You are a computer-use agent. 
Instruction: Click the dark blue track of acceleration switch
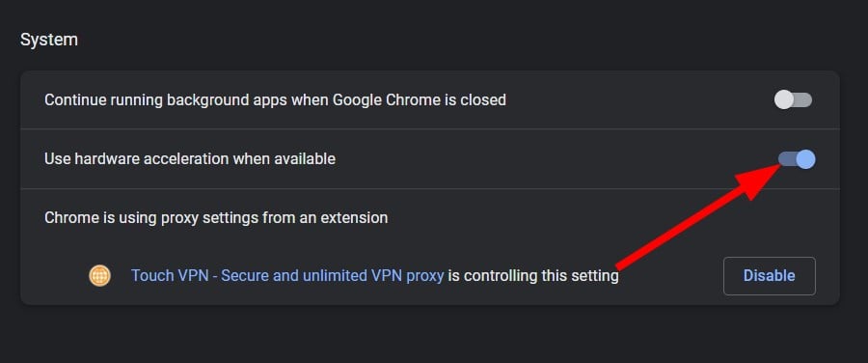[787, 159]
